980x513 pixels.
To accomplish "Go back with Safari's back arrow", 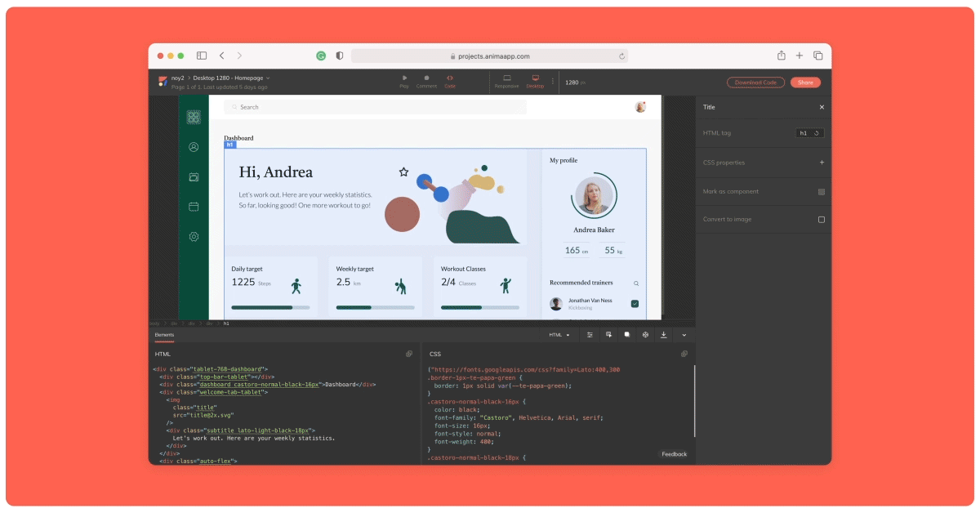I will 221,56.
